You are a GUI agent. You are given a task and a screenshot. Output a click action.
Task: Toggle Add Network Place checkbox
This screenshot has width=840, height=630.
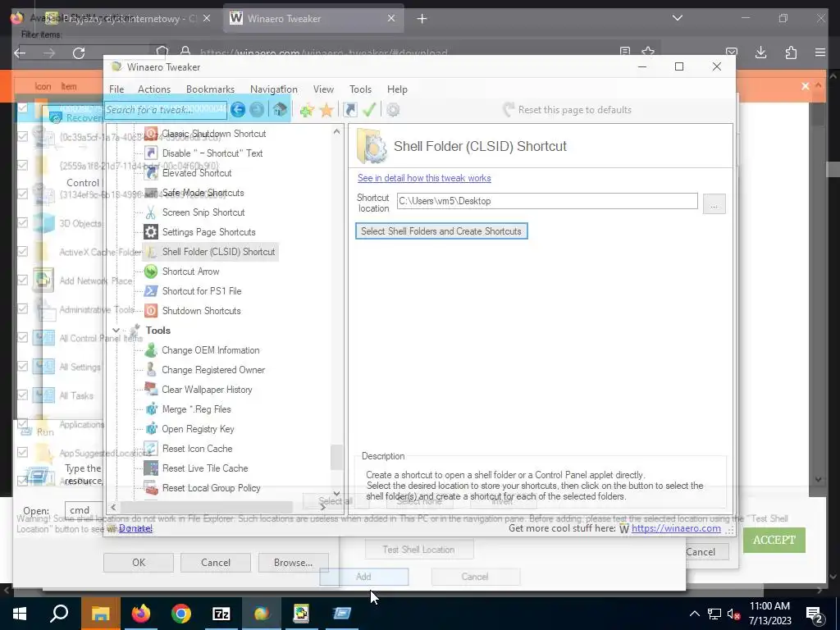tap(22, 281)
